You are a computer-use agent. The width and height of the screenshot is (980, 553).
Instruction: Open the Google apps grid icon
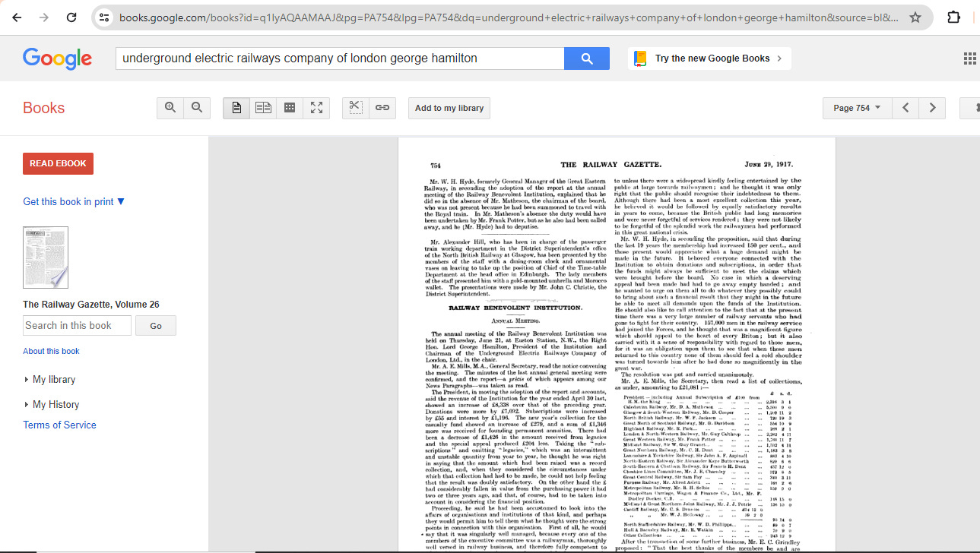969,58
